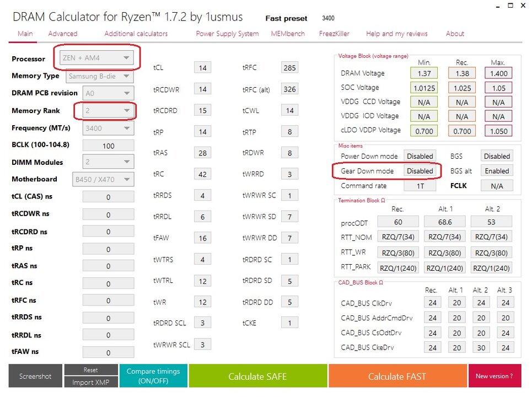This screenshot has height=397, width=532.
Task: Click the tRAS value 28
Action: [x=202, y=153]
